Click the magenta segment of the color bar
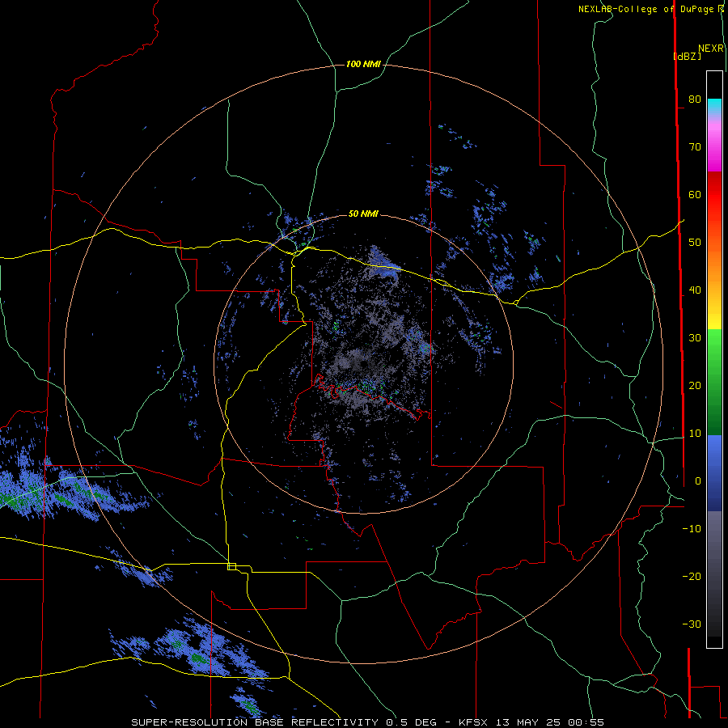 coord(714,146)
